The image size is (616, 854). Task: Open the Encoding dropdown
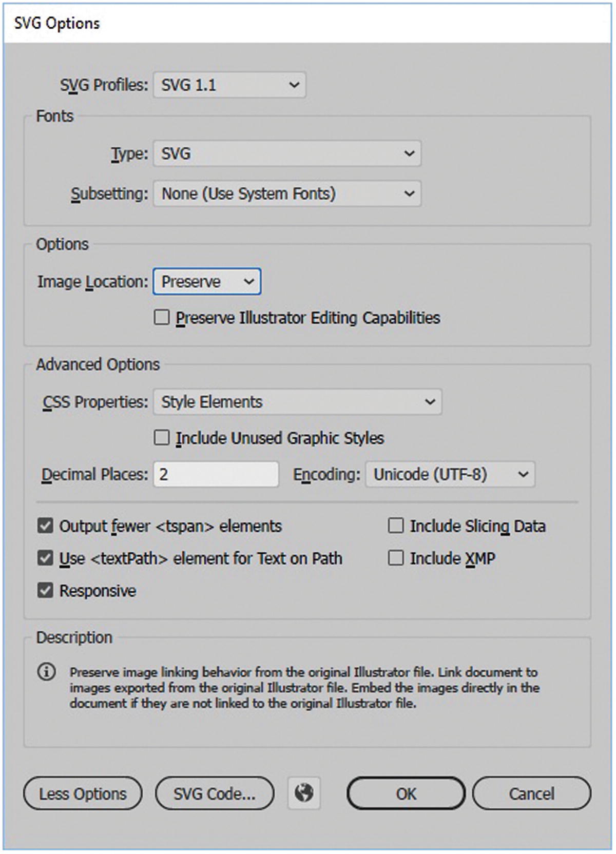point(450,474)
